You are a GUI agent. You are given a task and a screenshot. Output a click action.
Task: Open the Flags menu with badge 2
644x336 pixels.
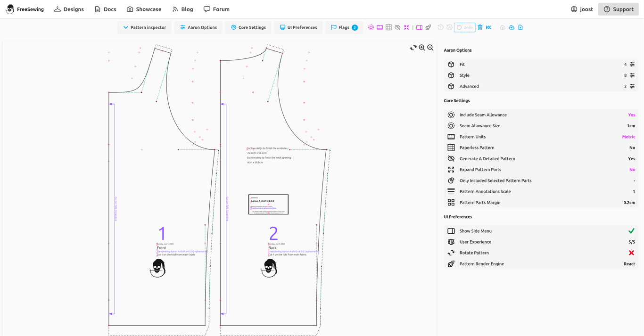tap(344, 27)
